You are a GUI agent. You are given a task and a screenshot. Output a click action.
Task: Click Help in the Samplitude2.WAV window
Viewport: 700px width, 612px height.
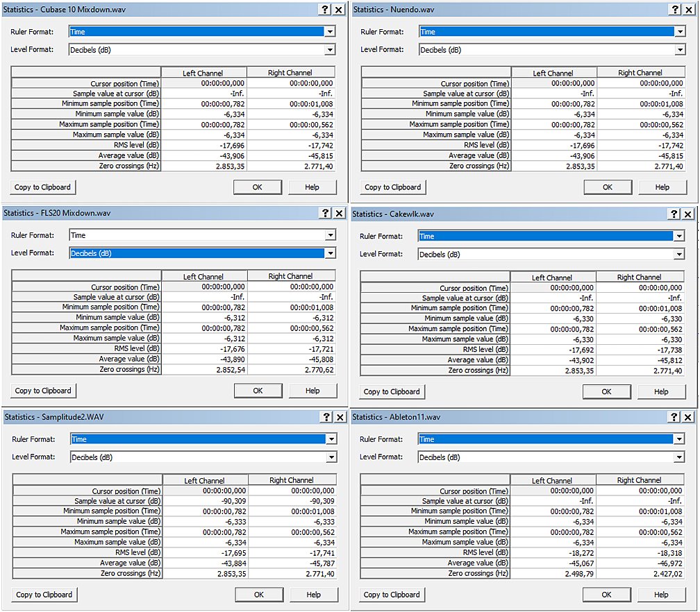pos(313,595)
